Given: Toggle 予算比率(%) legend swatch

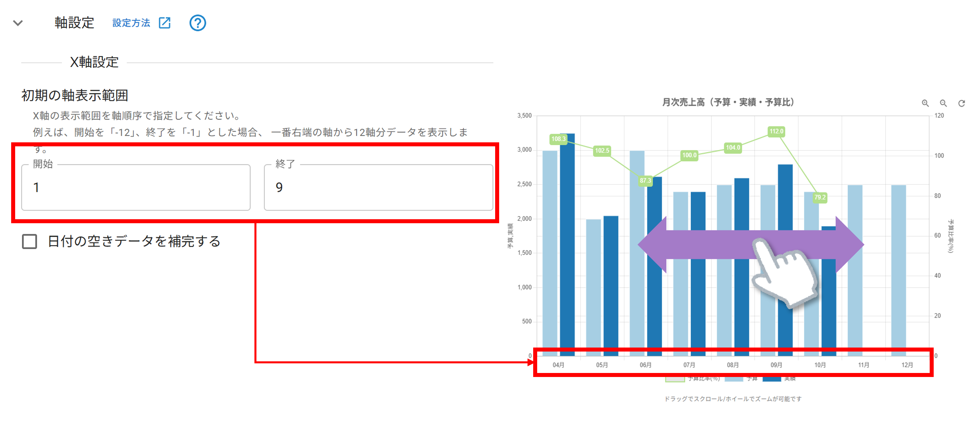Looking at the screenshot, I should click(675, 379).
